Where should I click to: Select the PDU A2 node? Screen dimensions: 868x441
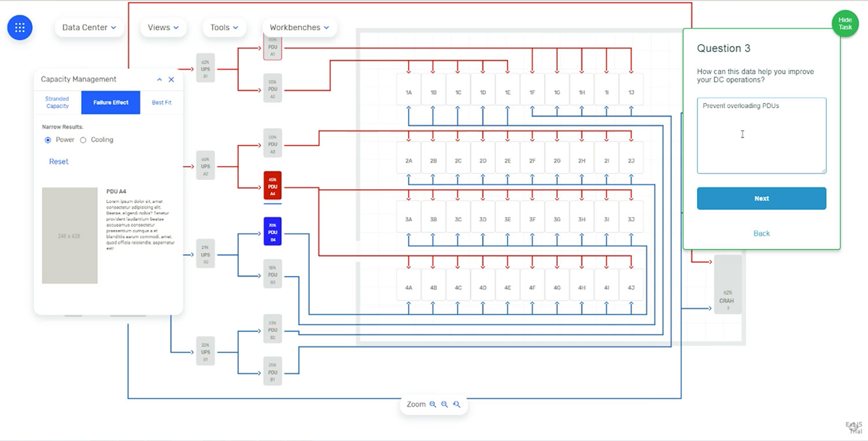pos(273,89)
